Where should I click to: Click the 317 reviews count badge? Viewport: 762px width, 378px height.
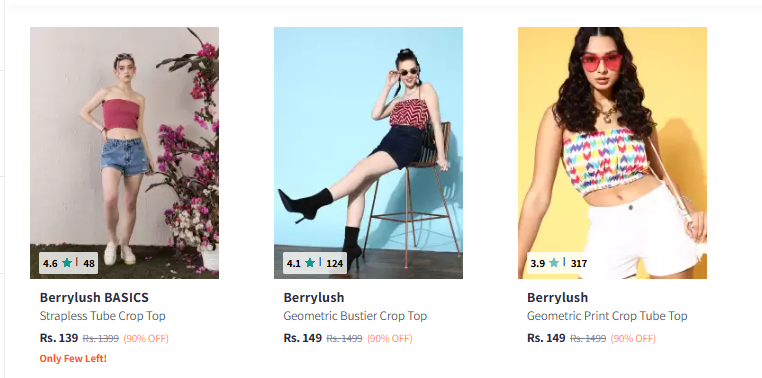[x=579, y=263]
